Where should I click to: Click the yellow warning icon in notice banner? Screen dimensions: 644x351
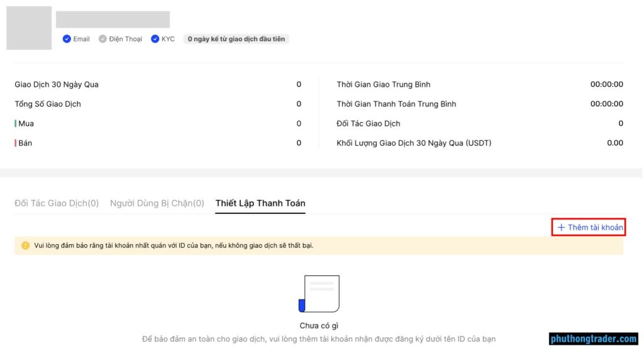pyautogui.click(x=25, y=246)
